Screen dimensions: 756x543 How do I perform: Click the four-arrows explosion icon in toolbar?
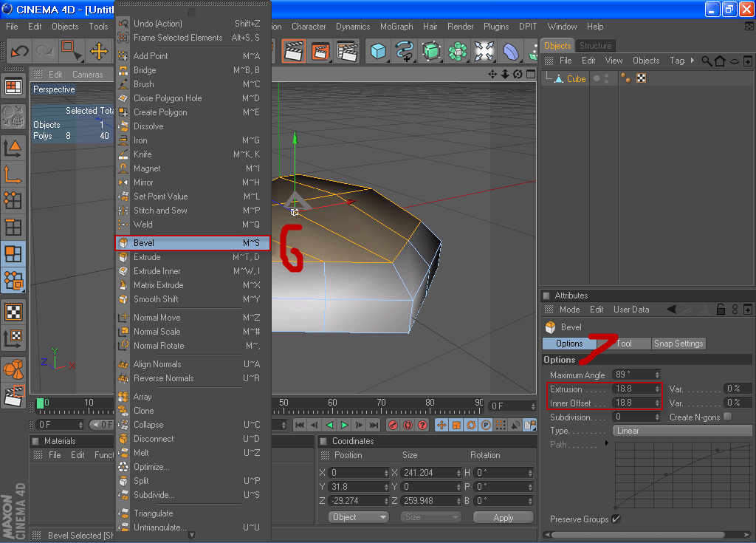click(484, 51)
